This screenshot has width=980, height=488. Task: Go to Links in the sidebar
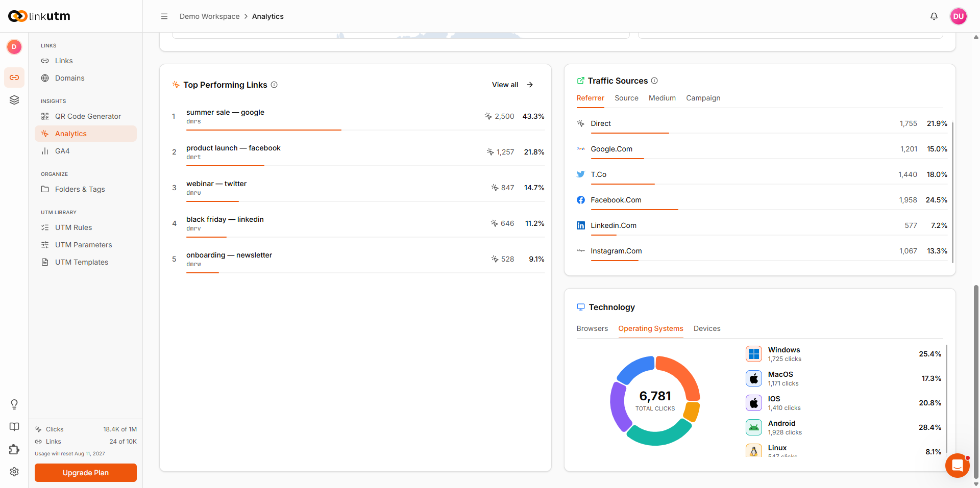coord(86,61)
